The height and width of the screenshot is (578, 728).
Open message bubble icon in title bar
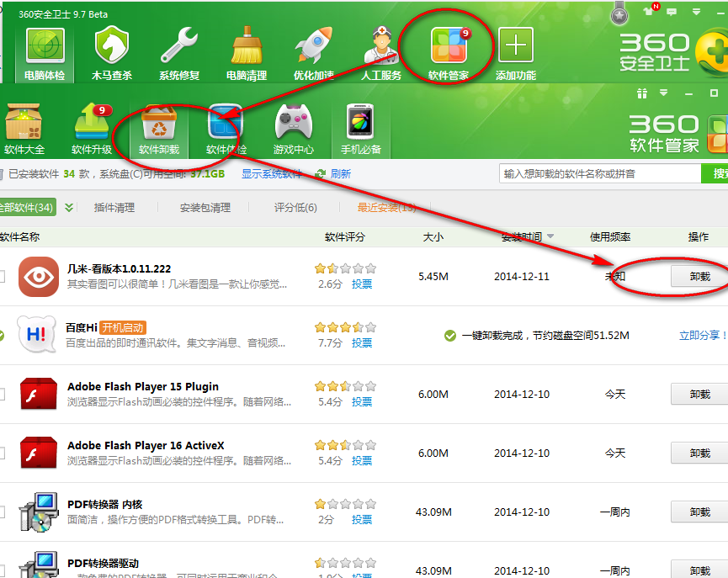point(672,12)
